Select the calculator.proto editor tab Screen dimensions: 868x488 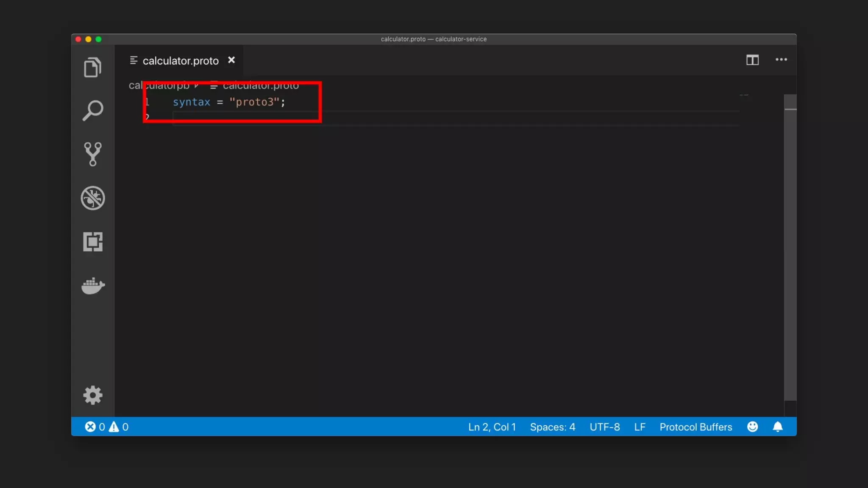pyautogui.click(x=180, y=61)
